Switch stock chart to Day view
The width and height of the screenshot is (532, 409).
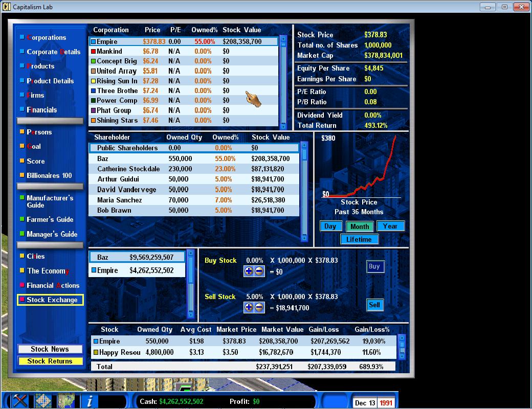click(x=330, y=226)
